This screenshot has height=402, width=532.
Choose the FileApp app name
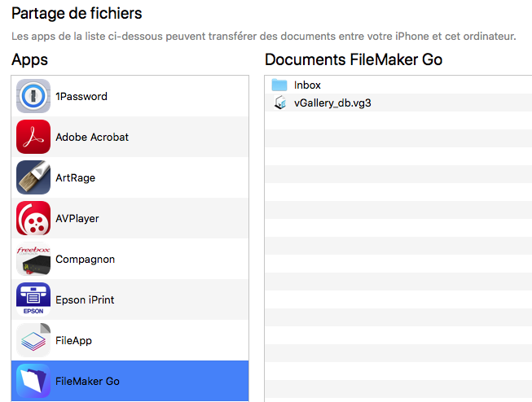pyautogui.click(x=74, y=340)
